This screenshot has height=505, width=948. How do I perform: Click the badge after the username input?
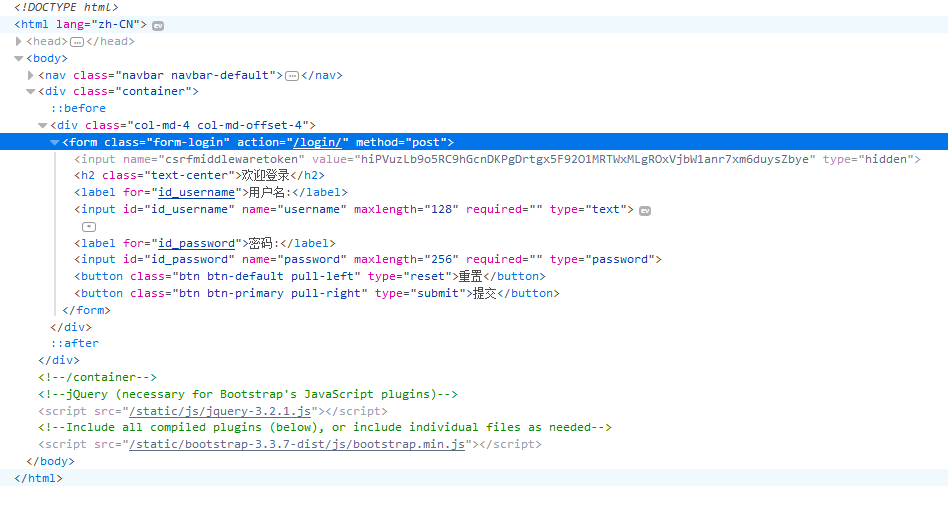pos(645,210)
